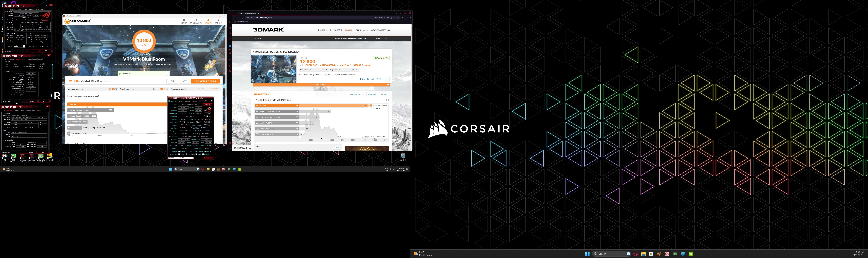Open Benchmarks in 3DMark website navigation
Image resolution: width=868 pixels, height=258 pixels.
pyautogui.click(x=325, y=30)
